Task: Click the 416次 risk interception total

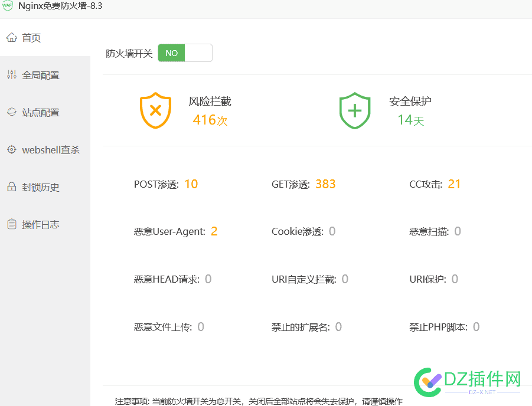Action: pyautogui.click(x=210, y=120)
